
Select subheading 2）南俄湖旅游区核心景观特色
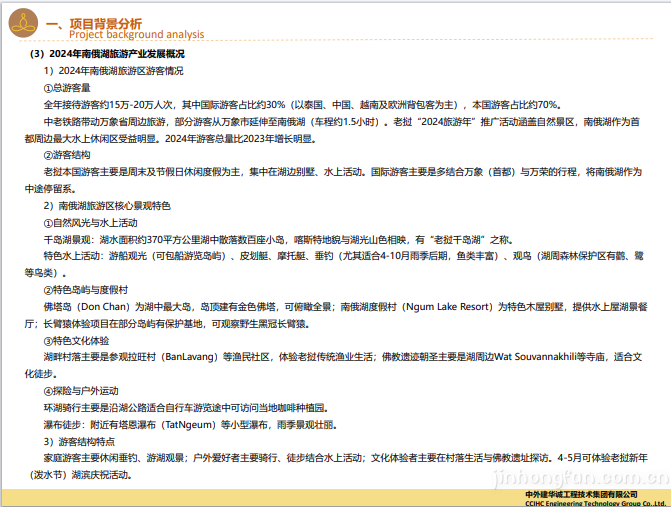click(107, 205)
